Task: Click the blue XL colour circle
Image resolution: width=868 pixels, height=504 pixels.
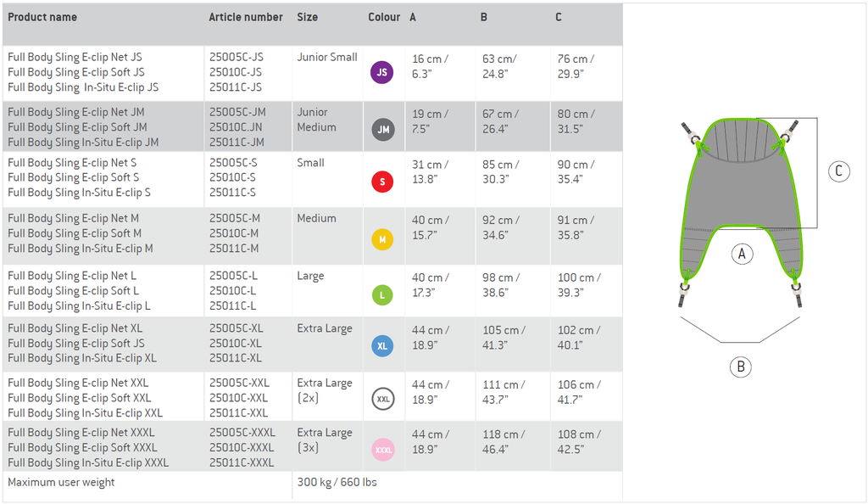Action: [382, 346]
